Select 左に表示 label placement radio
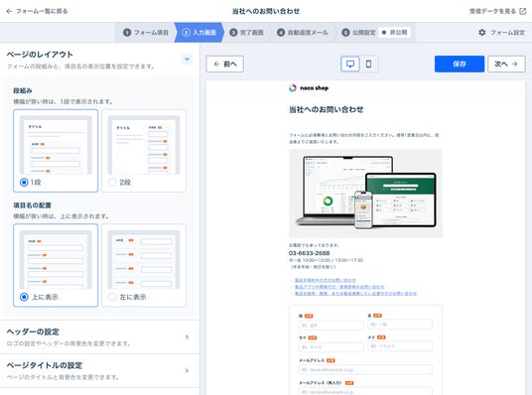Image resolution: width=532 pixels, height=395 pixels. pyautogui.click(x=112, y=297)
